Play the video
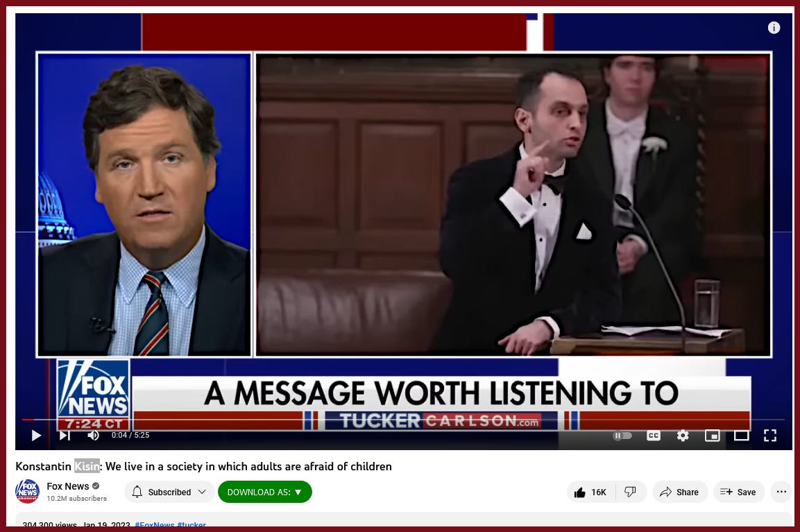800x532 pixels. [36, 435]
